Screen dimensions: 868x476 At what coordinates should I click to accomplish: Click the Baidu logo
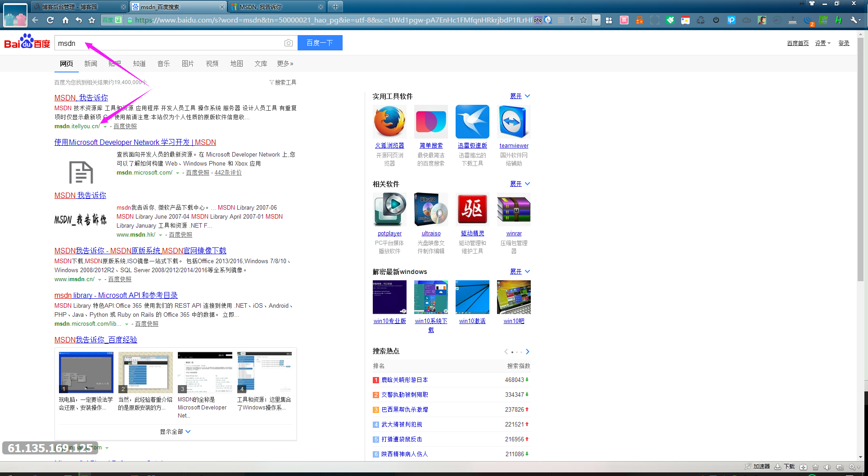pyautogui.click(x=27, y=42)
